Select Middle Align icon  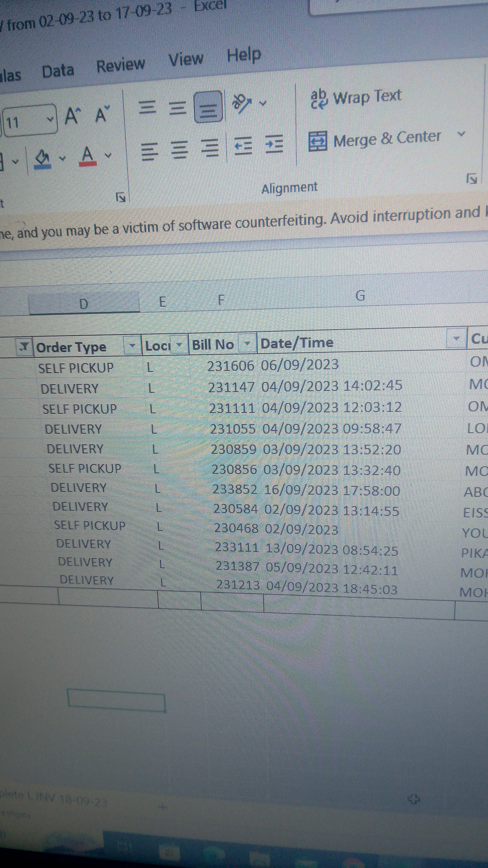click(177, 108)
